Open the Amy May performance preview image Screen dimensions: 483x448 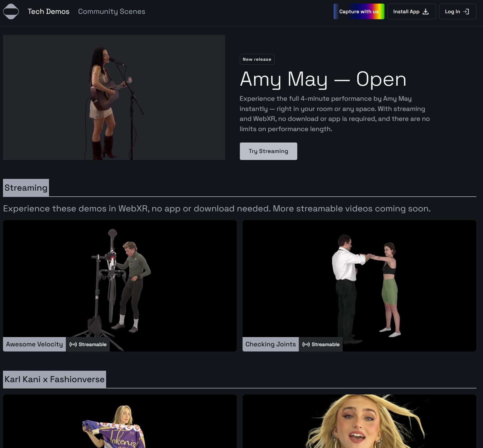coord(114,97)
